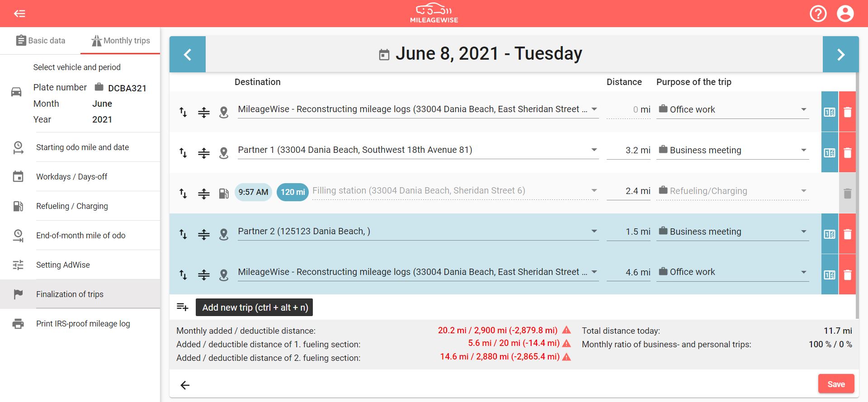Expand destination dropdown in last MileageWise row

point(594,272)
